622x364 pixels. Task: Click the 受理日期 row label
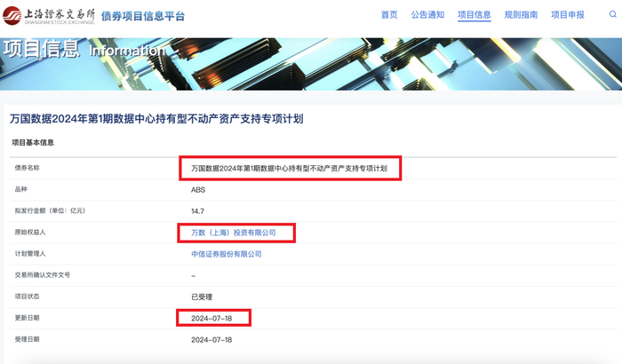click(x=27, y=339)
